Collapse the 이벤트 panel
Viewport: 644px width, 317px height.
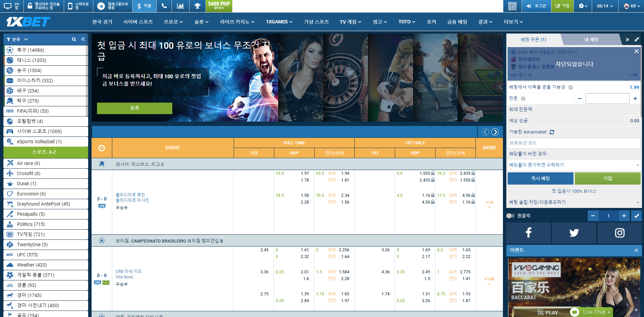coord(636,250)
